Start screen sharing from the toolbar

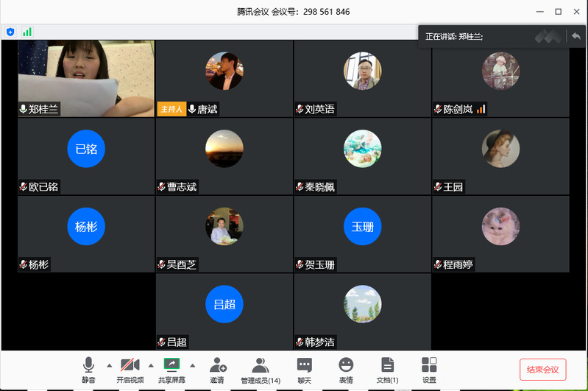171,365
